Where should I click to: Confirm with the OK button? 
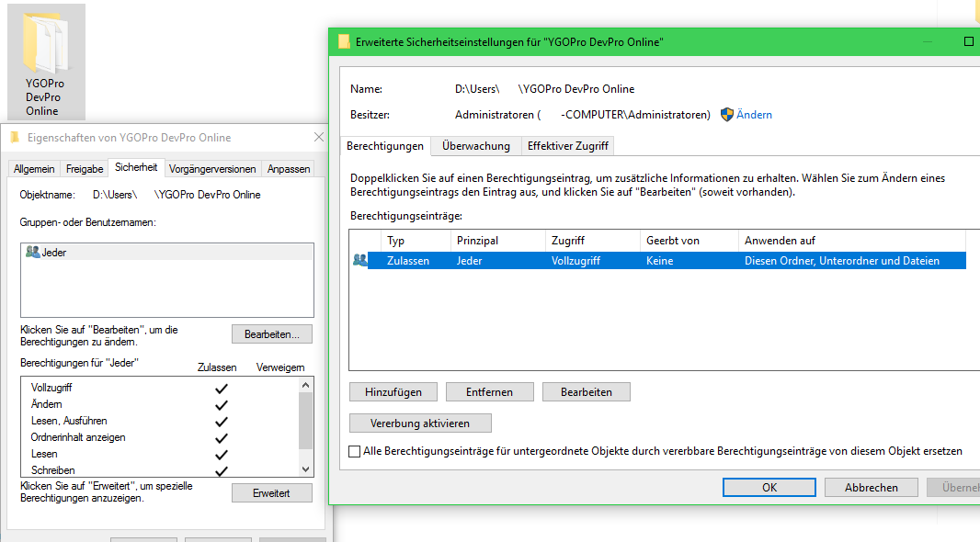tap(769, 488)
